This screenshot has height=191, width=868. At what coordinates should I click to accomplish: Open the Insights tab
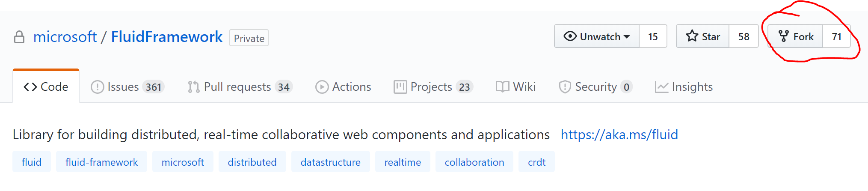click(x=684, y=87)
